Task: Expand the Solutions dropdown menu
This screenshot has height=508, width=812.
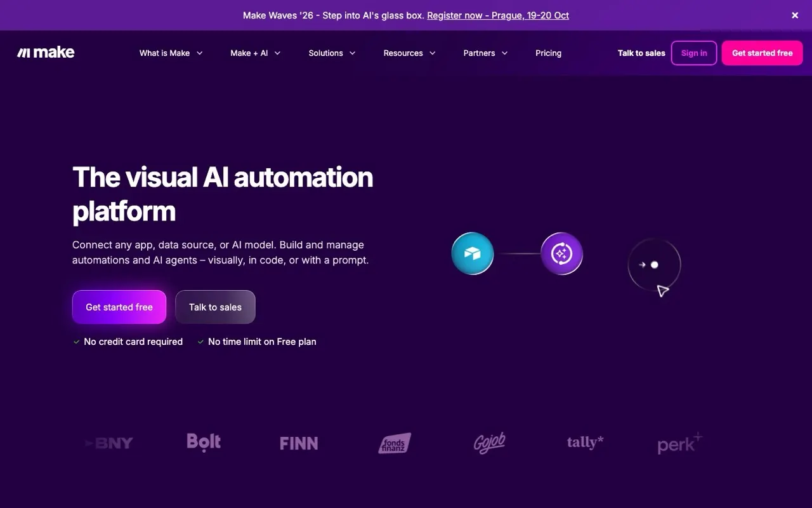Action: click(x=332, y=53)
